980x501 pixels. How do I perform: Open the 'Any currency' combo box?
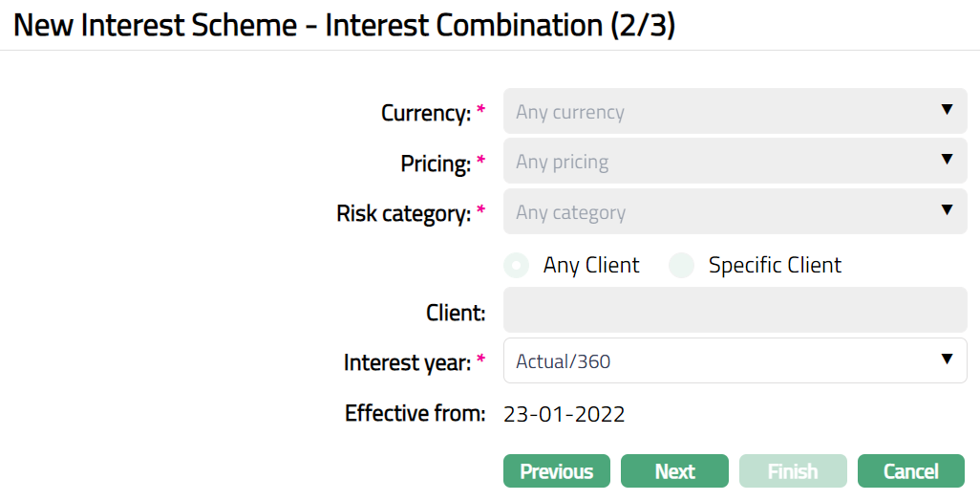coord(716,112)
